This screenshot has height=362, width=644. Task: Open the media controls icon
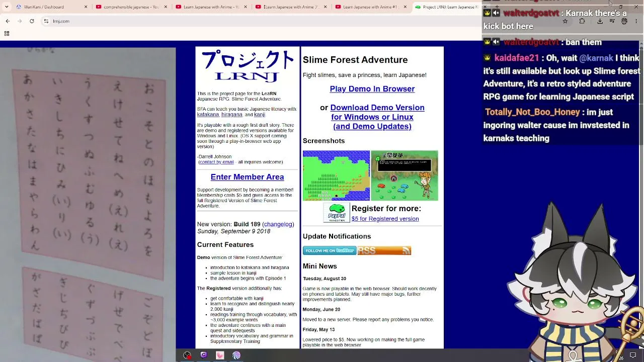[612, 21]
